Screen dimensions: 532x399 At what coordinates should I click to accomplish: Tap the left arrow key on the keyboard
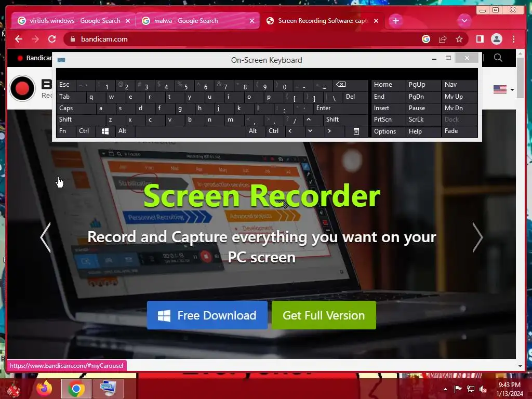(294, 131)
